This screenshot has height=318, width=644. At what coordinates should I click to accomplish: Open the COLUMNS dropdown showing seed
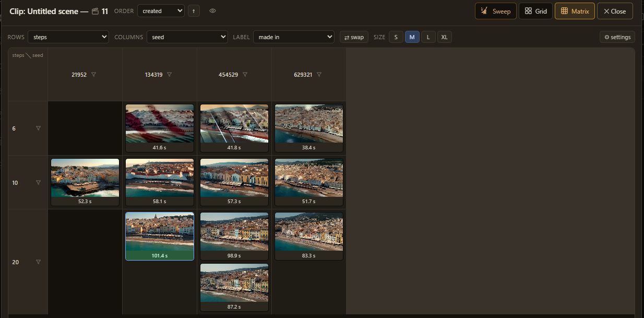(x=187, y=37)
